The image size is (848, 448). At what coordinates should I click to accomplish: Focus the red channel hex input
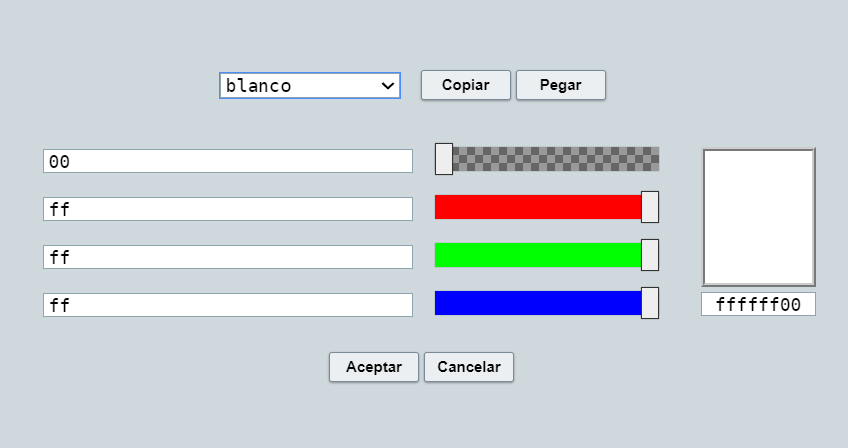[228, 209]
